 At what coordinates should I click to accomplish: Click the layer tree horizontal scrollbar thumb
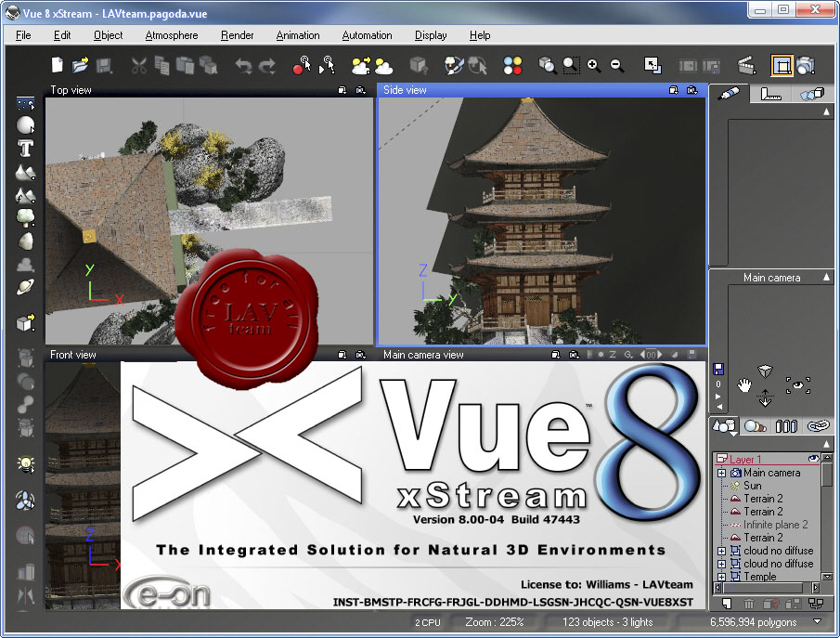(x=762, y=588)
